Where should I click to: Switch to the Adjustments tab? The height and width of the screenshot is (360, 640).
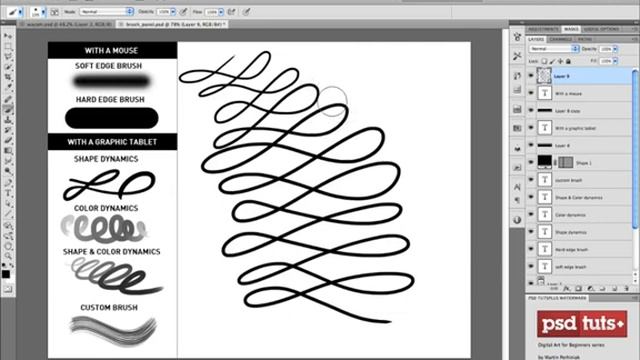tap(543, 29)
